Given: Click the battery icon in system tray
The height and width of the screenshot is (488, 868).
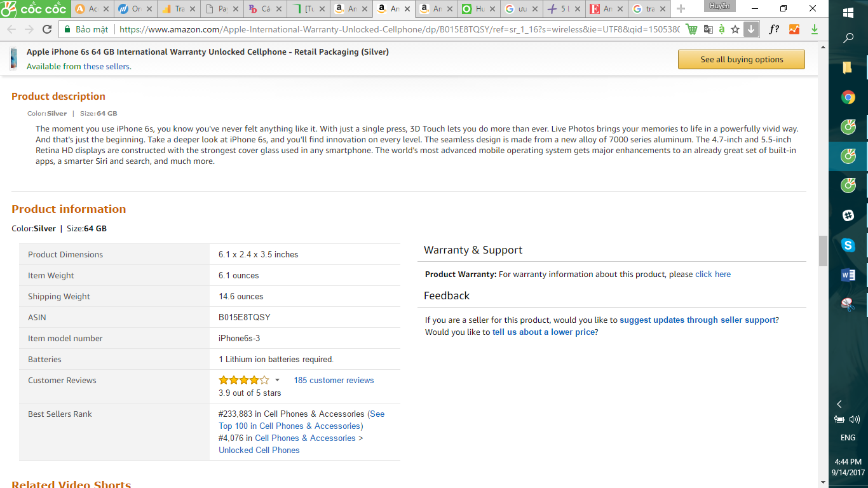Looking at the screenshot, I should coord(839,419).
